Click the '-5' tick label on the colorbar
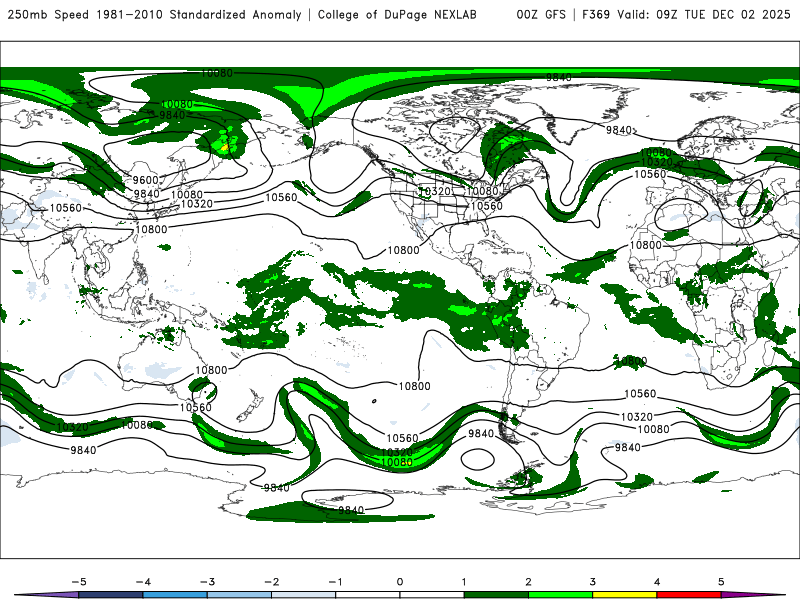Image resolution: width=800 pixels, height=600 pixels. (x=79, y=582)
